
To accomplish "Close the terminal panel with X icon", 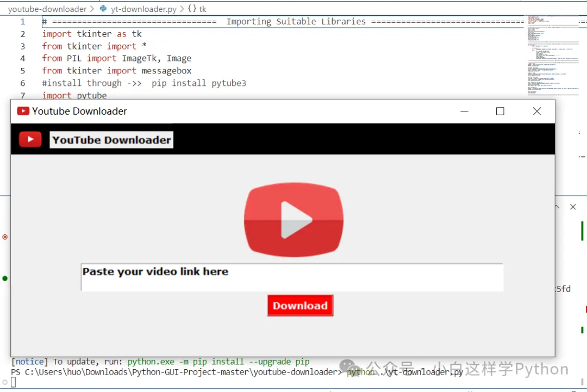I will click(572, 207).
